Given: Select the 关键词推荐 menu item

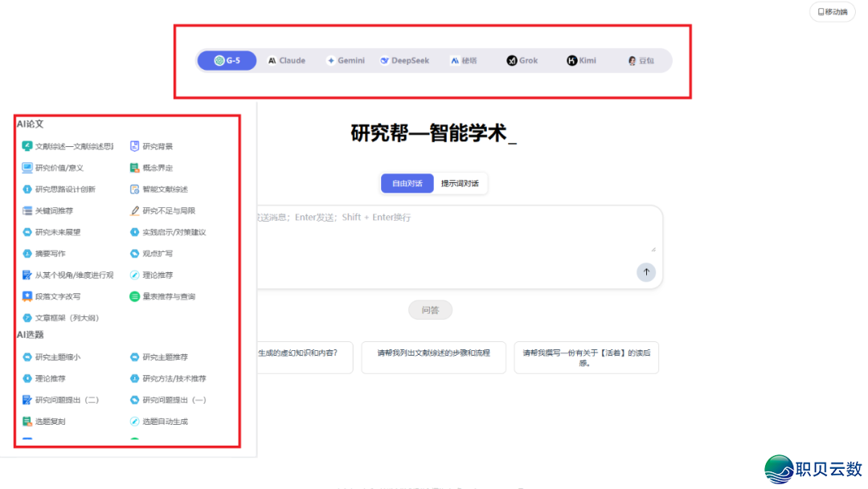Looking at the screenshot, I should [53, 211].
